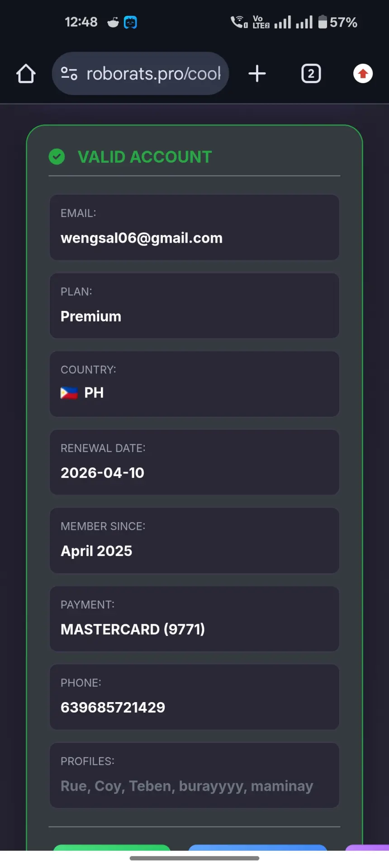The image size is (389, 868).
Task: Tap the Premium plan field
Action: pyautogui.click(x=194, y=306)
